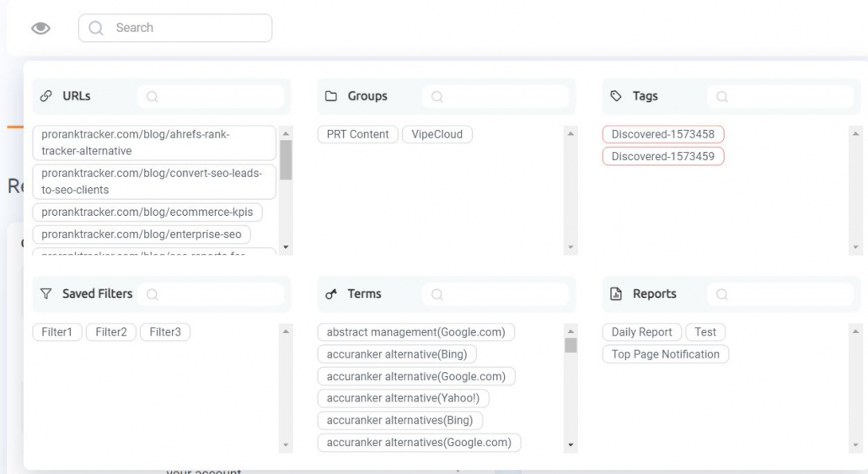
Task: Click Tags list scroll-up arrow
Action: tap(855, 133)
